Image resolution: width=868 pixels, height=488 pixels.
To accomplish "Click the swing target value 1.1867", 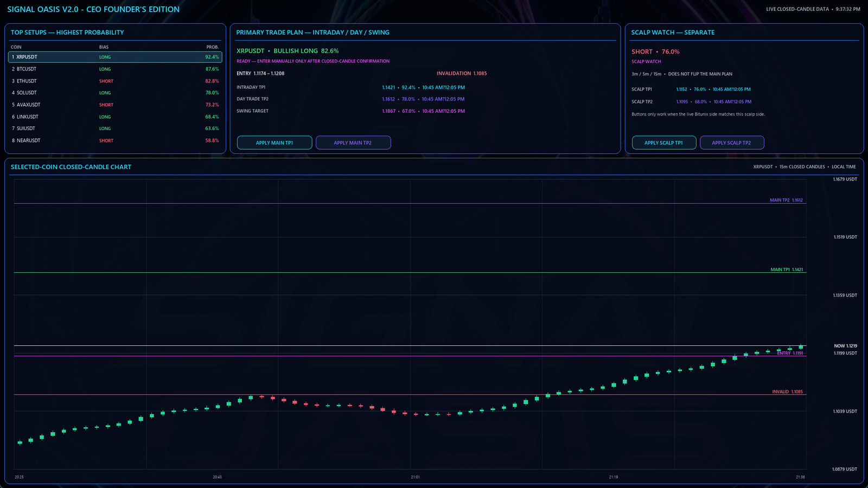I will (x=388, y=111).
